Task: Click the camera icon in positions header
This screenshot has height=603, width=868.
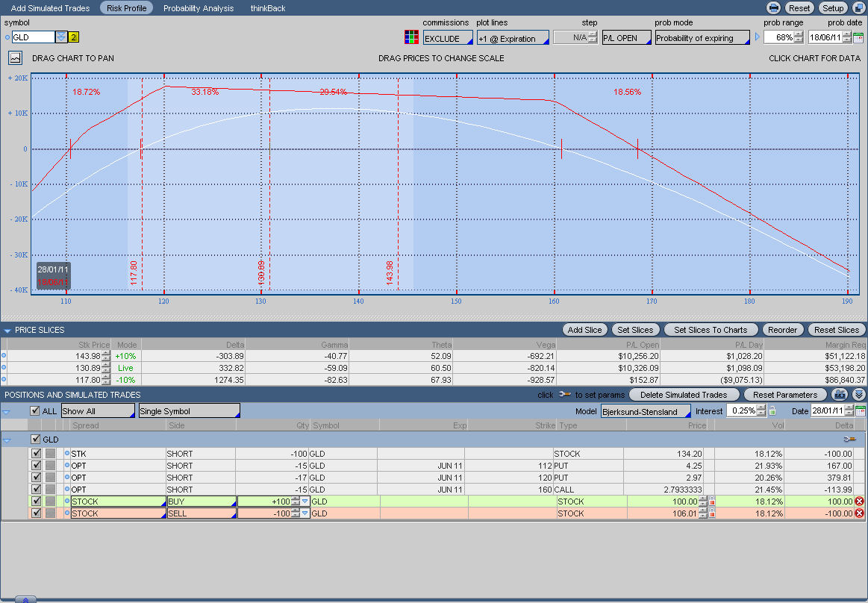Action: (840, 394)
